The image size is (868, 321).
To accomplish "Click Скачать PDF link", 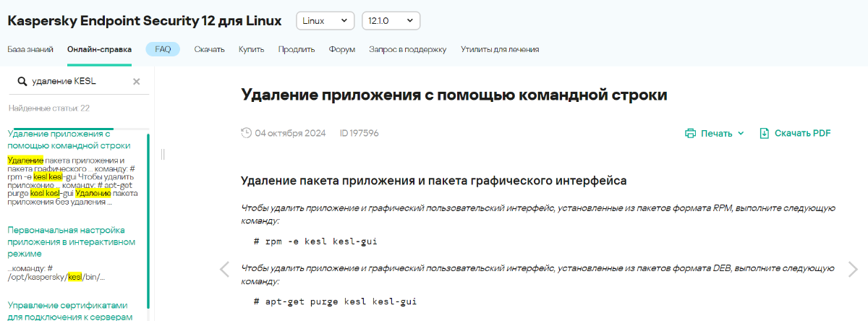I will (x=802, y=133).
